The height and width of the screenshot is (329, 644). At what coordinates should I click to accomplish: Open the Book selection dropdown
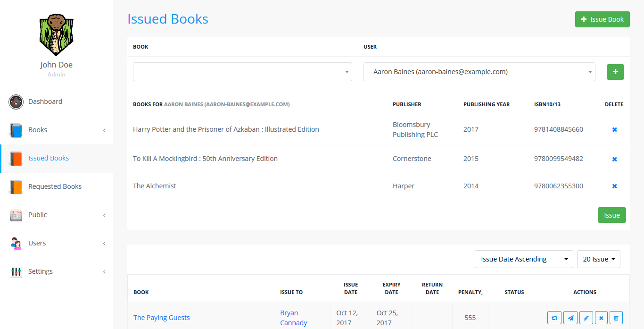point(242,72)
